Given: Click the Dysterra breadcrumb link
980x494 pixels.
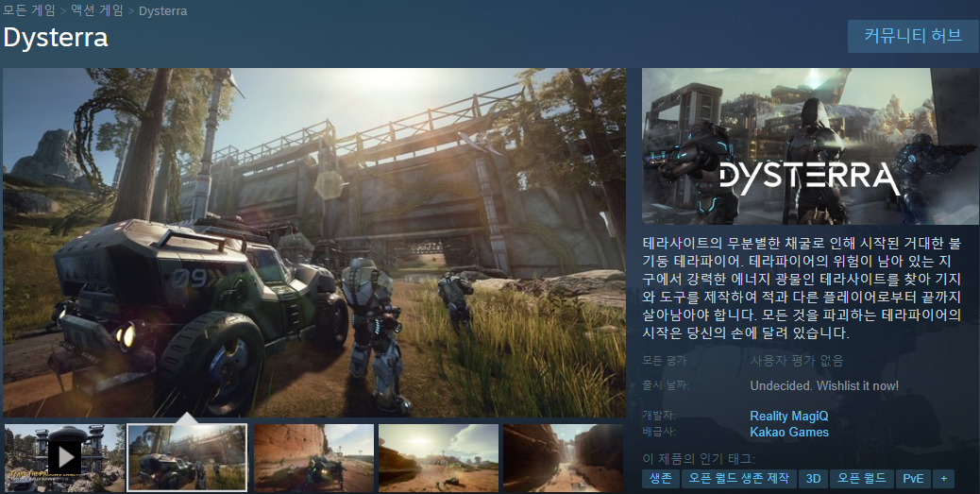Looking at the screenshot, I should 162,10.
